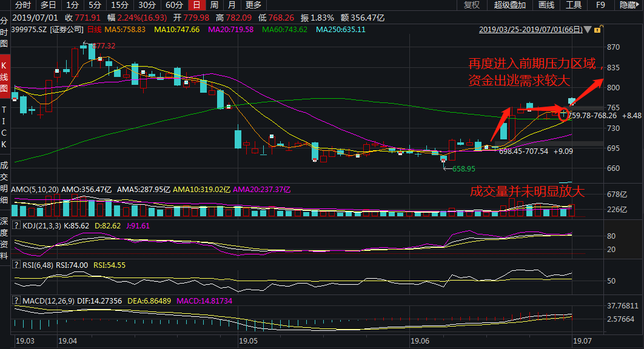Image resolution: width=644 pixels, height=349 pixels.
Task: Click the KDJ(21,3,3) indicator name
Action: click(42, 225)
